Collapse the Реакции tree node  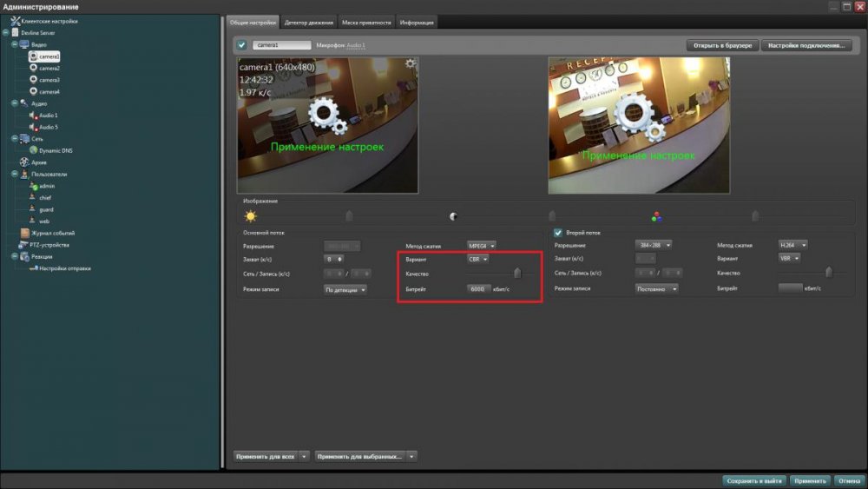(x=15, y=256)
